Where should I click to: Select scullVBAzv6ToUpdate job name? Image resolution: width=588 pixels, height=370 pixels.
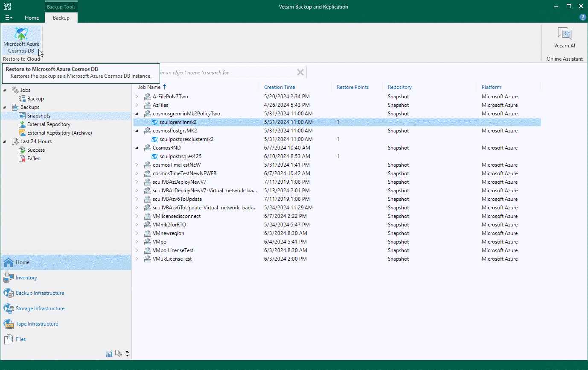coord(177,199)
